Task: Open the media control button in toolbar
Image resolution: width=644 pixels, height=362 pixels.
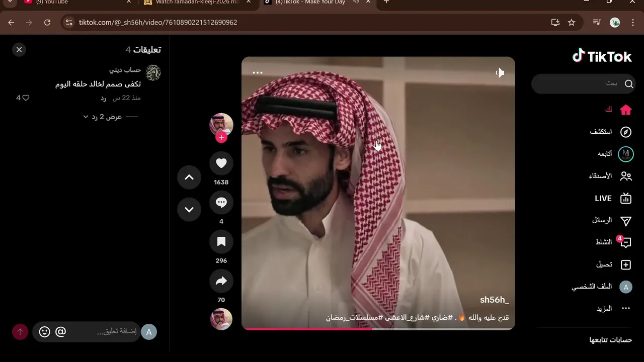Action: [x=597, y=22]
